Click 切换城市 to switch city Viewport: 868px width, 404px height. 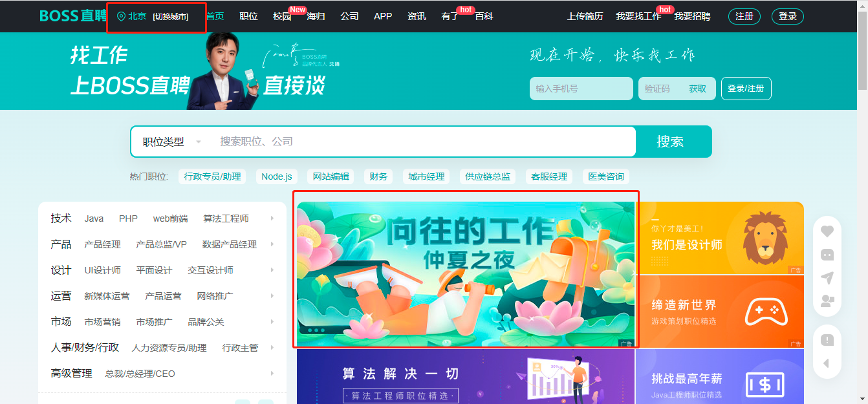coord(171,17)
